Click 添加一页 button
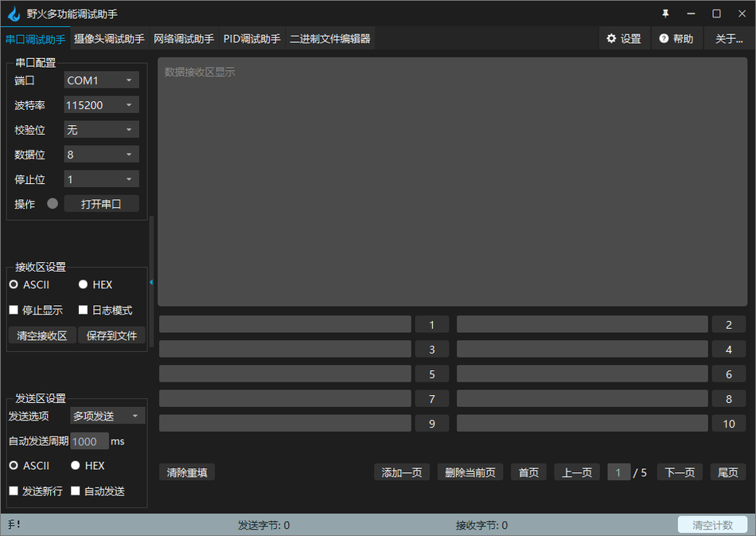 point(402,471)
